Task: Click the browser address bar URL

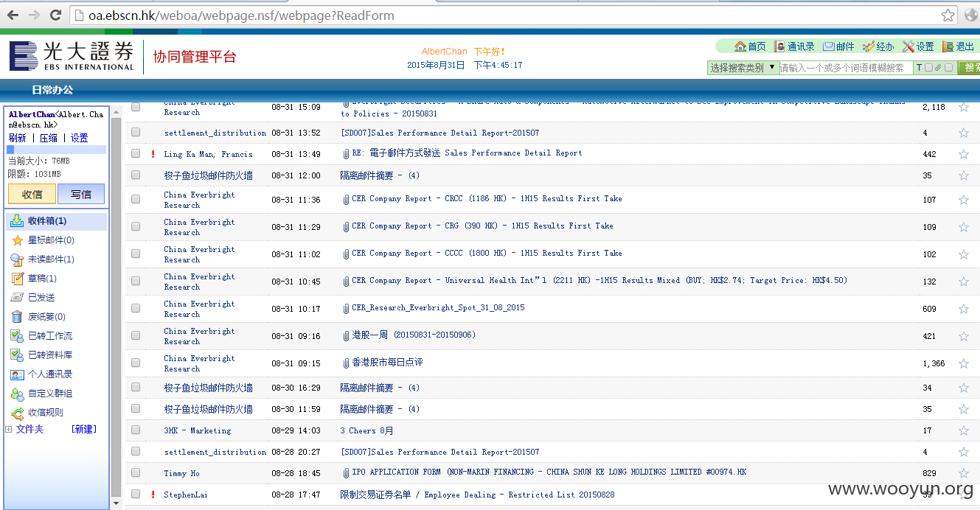Action: click(242, 15)
